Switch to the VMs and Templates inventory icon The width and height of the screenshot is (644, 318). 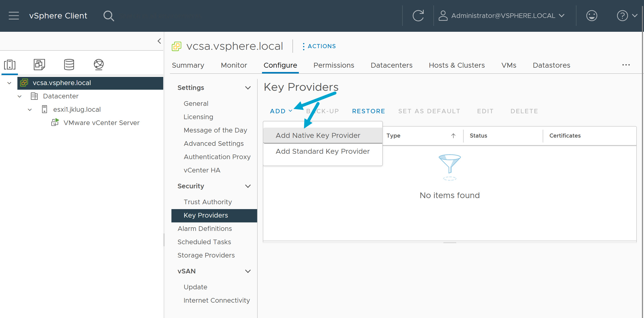(39, 65)
